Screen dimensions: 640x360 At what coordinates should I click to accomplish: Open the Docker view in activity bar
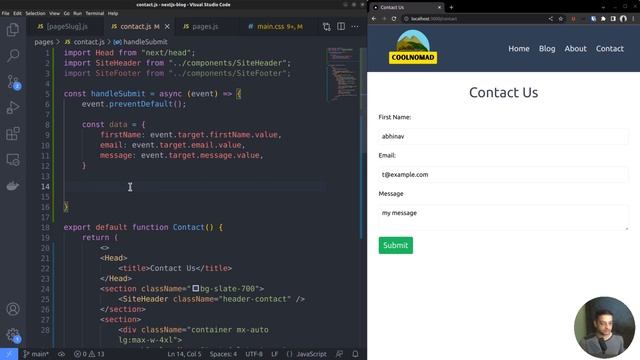(x=13, y=186)
